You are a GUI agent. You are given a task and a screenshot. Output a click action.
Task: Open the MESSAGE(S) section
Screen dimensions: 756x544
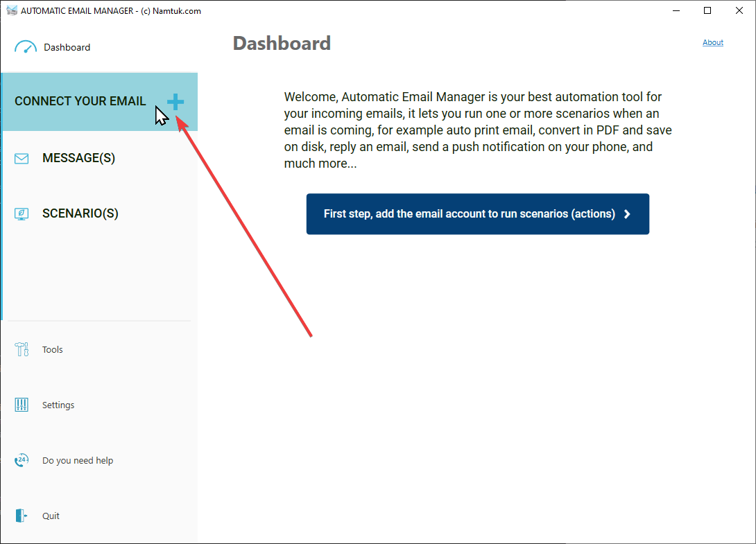tap(78, 158)
